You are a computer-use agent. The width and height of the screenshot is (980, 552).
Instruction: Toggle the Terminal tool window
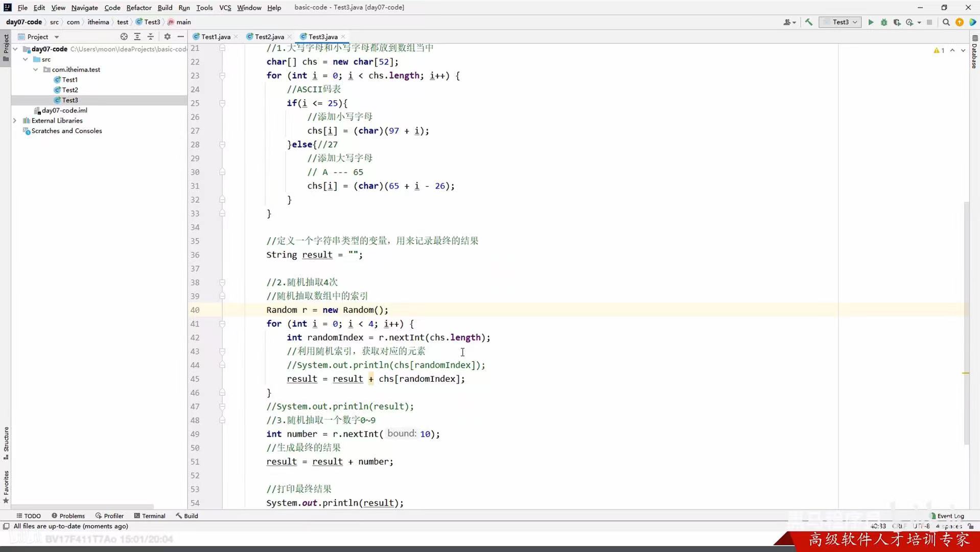(x=150, y=516)
